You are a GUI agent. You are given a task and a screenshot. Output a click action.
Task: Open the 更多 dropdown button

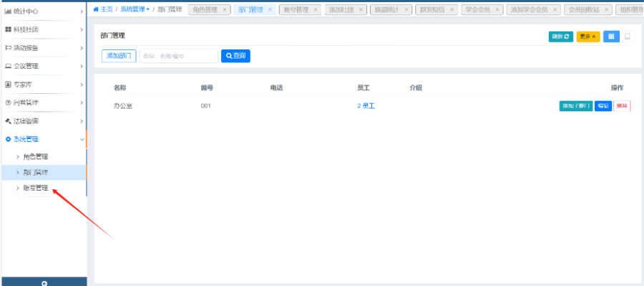(588, 37)
